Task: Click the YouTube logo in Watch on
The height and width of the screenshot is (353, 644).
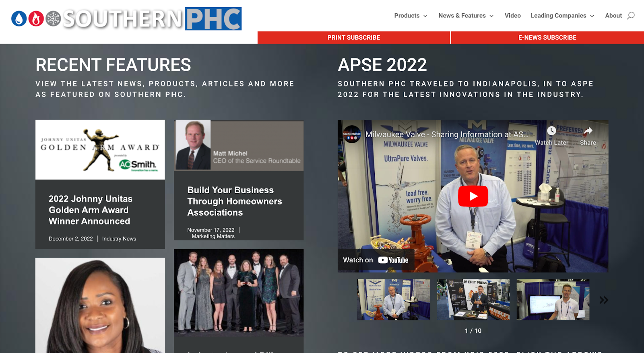Action: 393,260
